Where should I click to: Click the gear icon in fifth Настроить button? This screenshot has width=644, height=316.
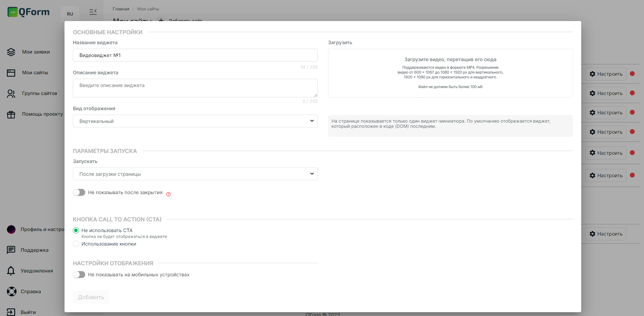[x=593, y=153]
